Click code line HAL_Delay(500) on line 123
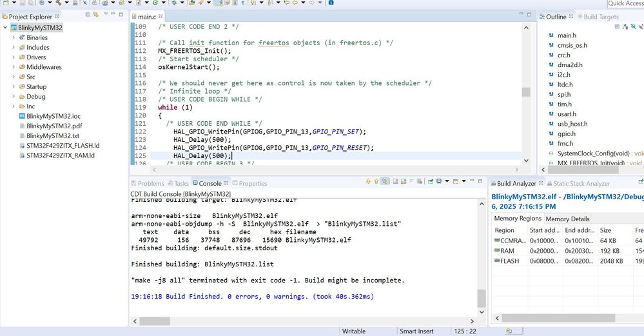Image resolution: width=644 pixels, height=336 pixels. click(202, 140)
